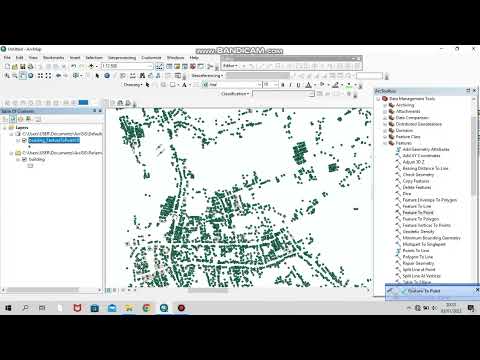Select the Zoom Out tool
This screenshot has height=360, width=480.
pyautogui.click(x=15, y=76)
